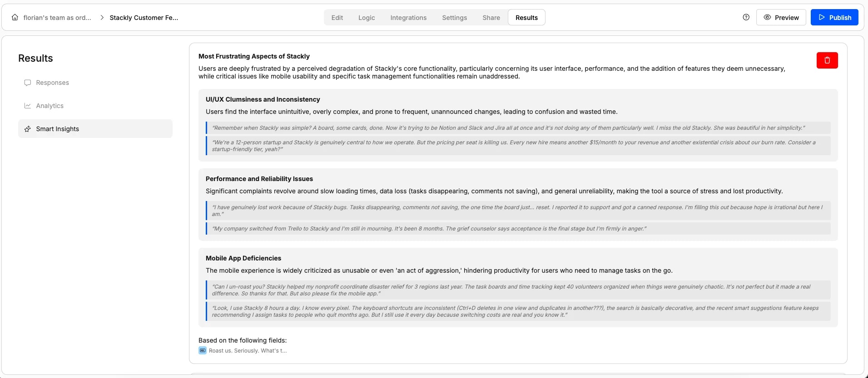Click the field icon beside 'Roast us. Seriously'
This screenshot has height=378, width=868.
(202, 350)
